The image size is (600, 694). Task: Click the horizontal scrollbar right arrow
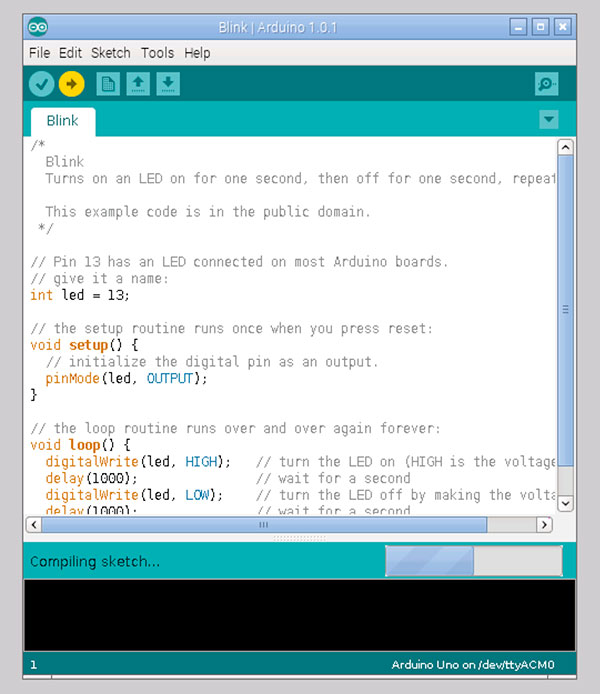[544, 525]
